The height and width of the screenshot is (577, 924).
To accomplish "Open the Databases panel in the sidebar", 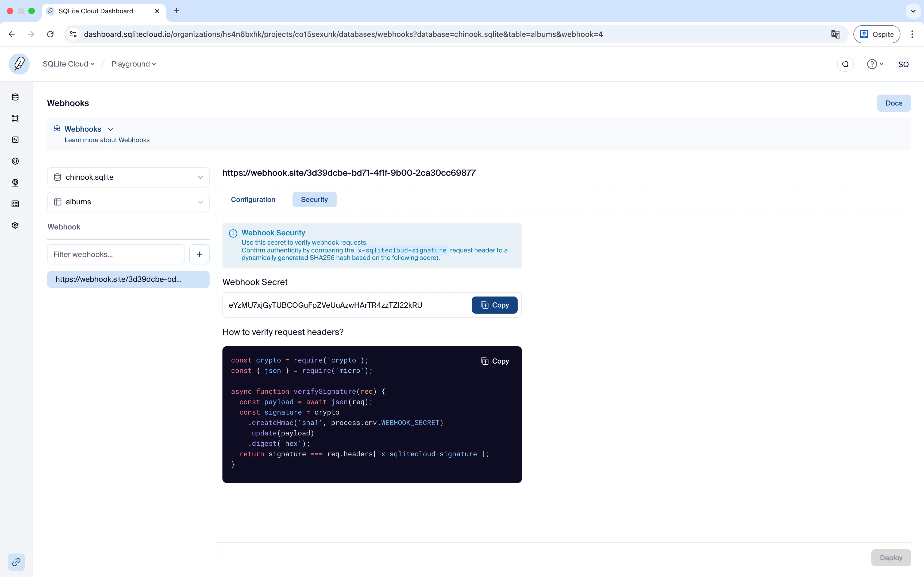I will point(15,96).
